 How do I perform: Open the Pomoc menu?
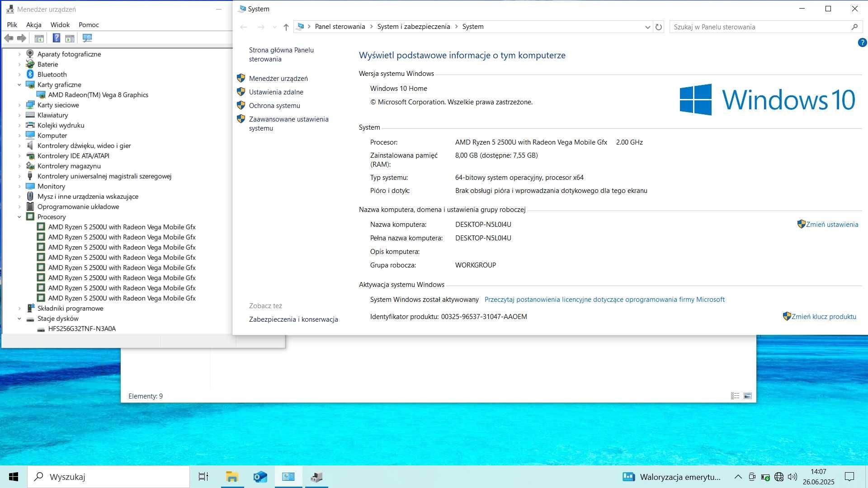(x=89, y=25)
